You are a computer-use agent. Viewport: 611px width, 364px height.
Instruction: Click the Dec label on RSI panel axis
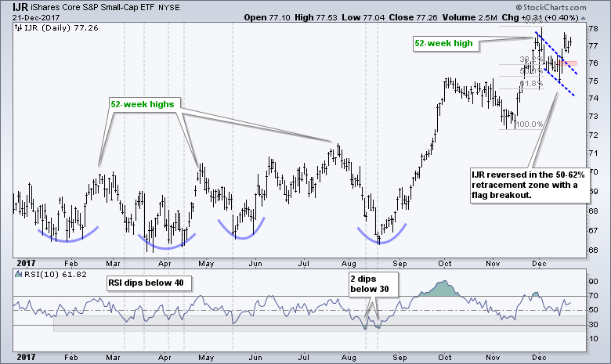539,357
